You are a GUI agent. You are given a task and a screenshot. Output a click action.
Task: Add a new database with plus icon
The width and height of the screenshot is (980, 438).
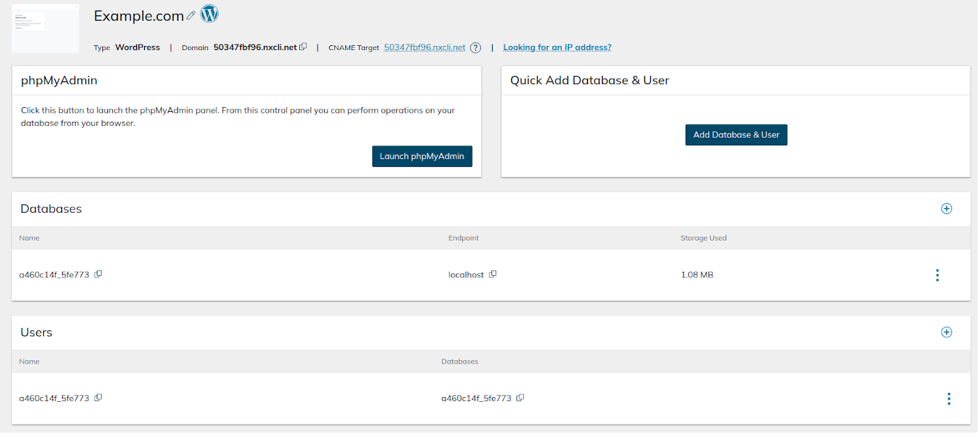pos(946,209)
